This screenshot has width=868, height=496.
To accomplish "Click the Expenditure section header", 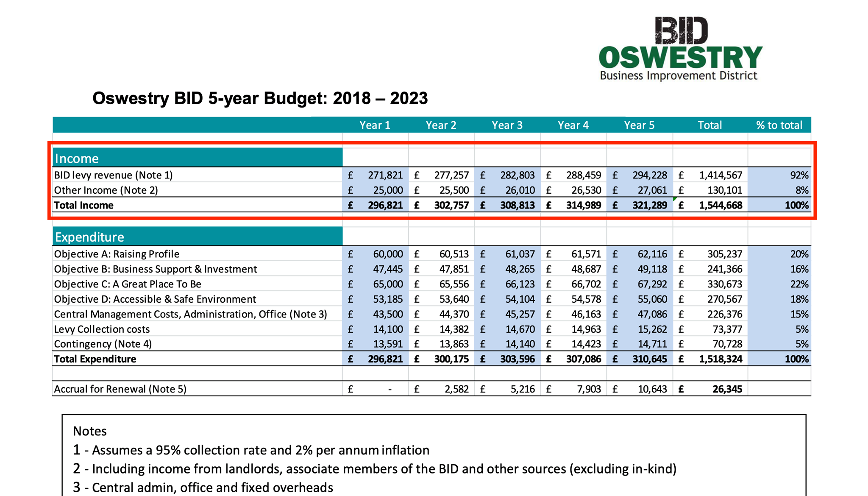I will 89,237.
